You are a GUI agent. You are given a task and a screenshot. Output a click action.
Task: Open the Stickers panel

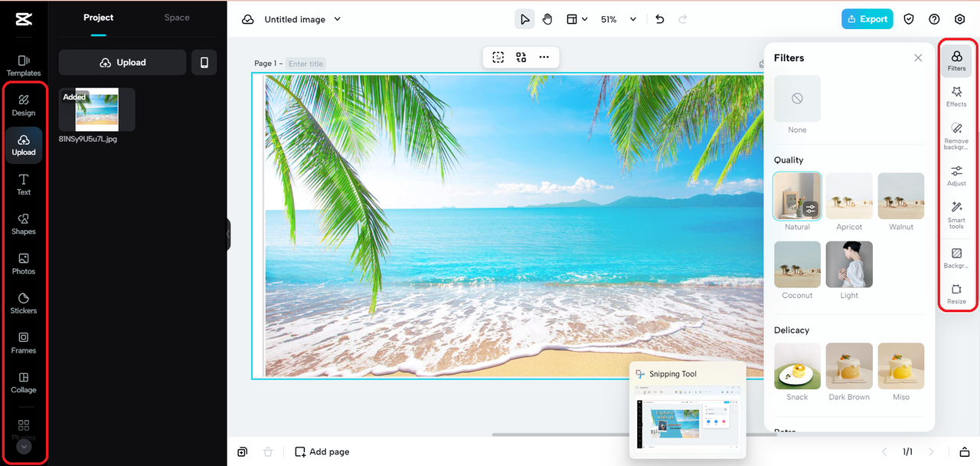pos(24,304)
